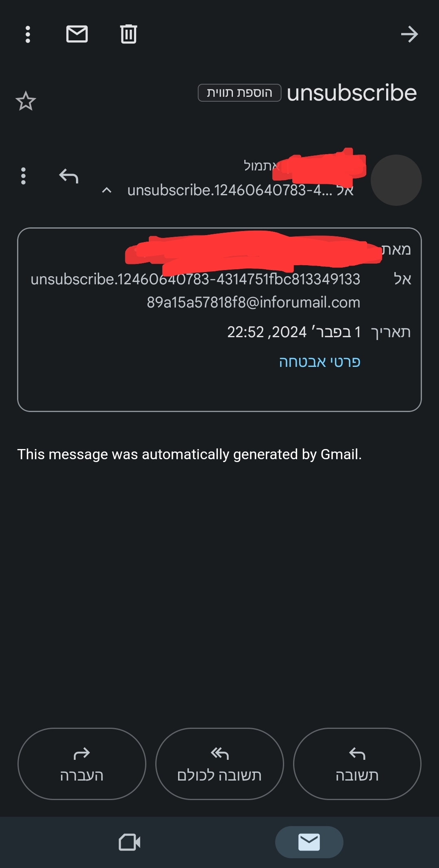The width and height of the screenshot is (439, 868).
Task: Open the sender's profile avatar
Action: (x=396, y=180)
